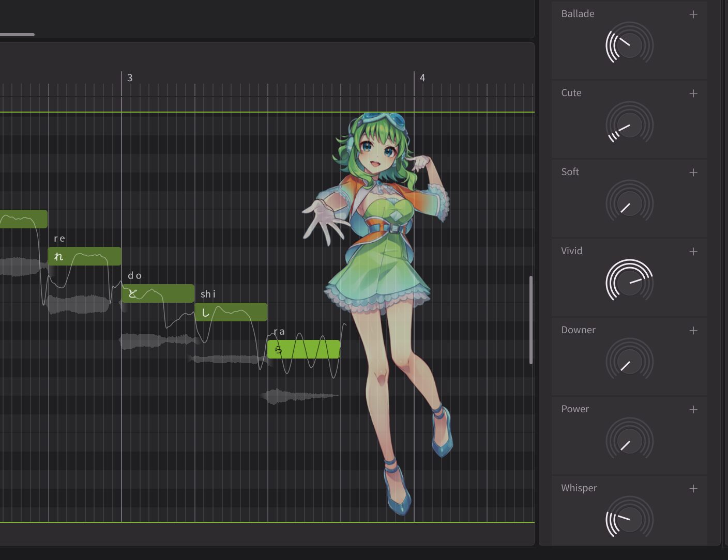Click the plus icon next to Downer

pyautogui.click(x=693, y=331)
